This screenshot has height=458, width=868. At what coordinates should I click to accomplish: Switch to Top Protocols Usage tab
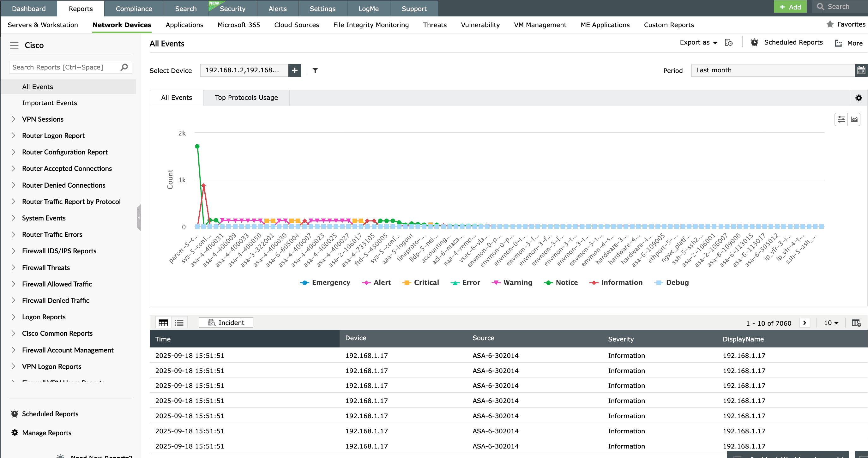[246, 98]
